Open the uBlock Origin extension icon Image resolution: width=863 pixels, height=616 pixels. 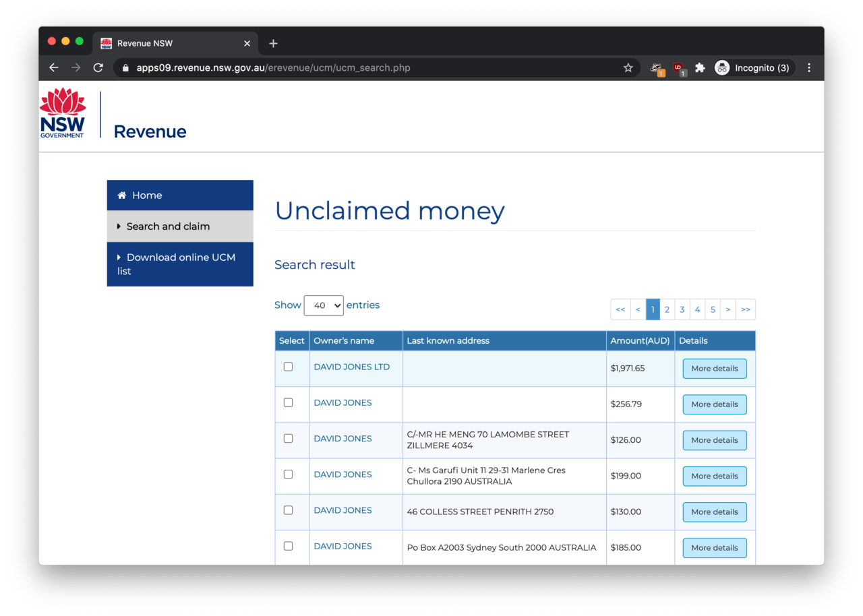coord(679,68)
